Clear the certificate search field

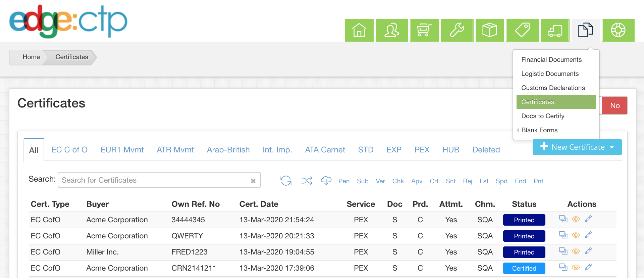tap(253, 181)
